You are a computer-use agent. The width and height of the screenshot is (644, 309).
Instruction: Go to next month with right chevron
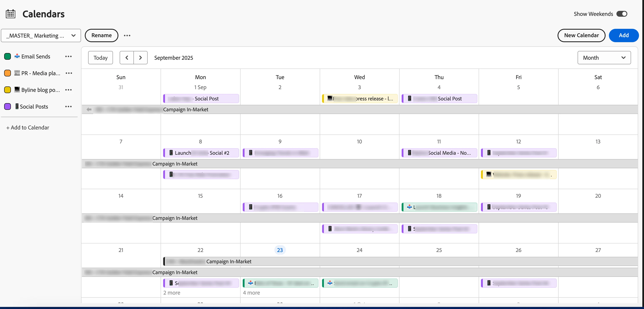click(x=141, y=58)
